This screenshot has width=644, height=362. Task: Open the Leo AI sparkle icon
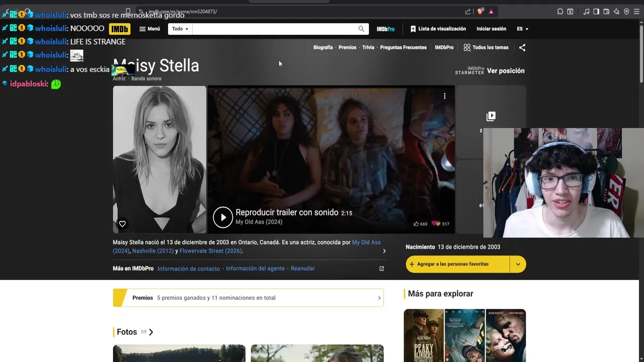(616, 12)
